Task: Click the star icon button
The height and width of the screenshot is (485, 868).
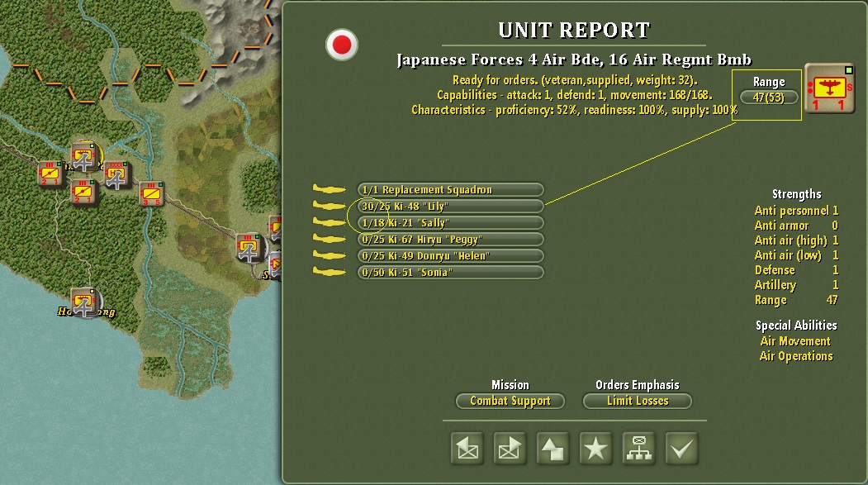Action: tap(595, 448)
